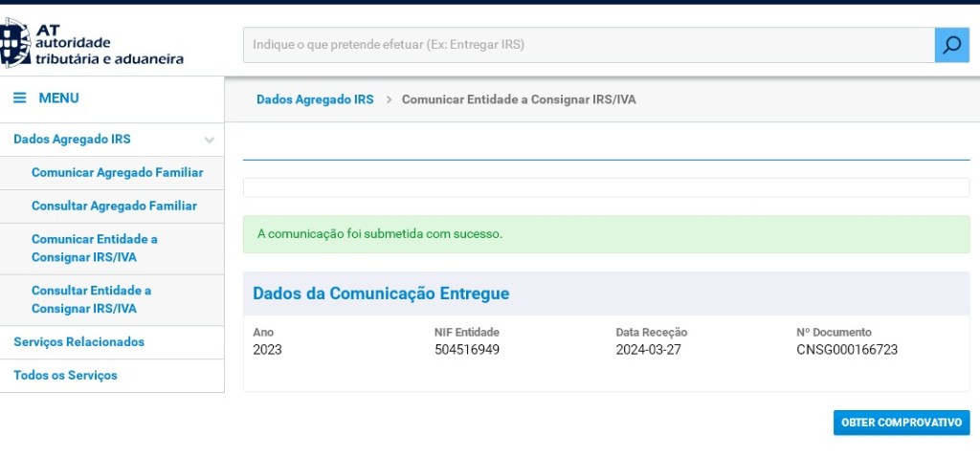Image resolution: width=980 pixels, height=457 pixels.
Task: Navigate to Dados Agregado IRS breadcrumb link
Action: click(x=315, y=99)
